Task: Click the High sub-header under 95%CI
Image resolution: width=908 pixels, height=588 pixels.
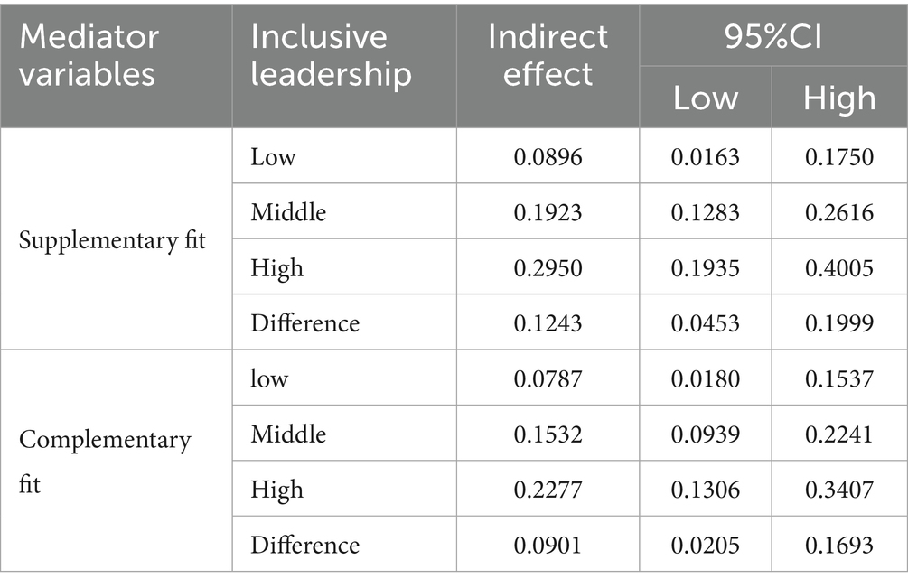Action: tap(839, 98)
